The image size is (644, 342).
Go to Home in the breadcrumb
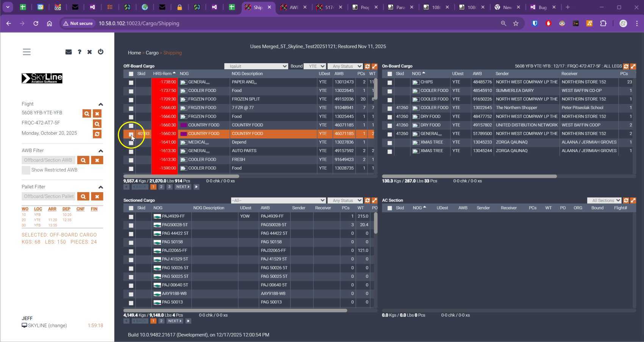coord(134,53)
